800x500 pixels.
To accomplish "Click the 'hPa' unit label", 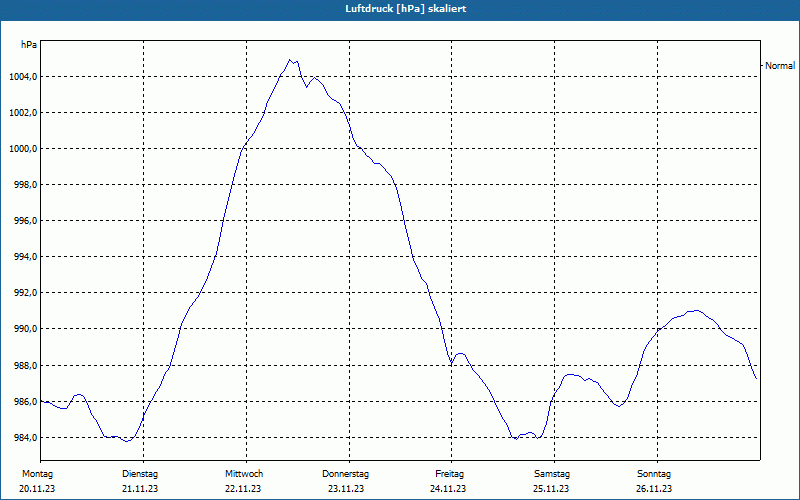I will tap(29, 45).
